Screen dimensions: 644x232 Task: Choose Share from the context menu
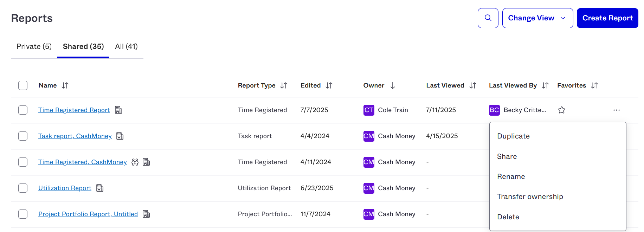point(507,156)
